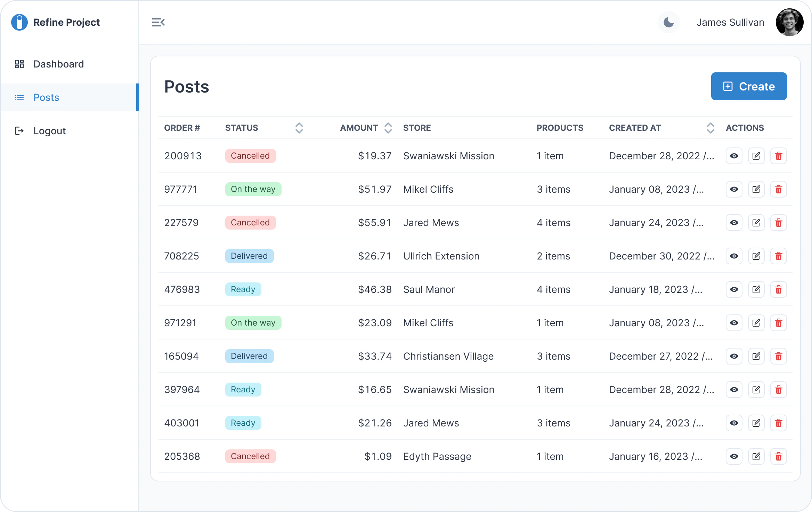Click the Cancelled status badge on order 227579
Viewport: 812px width, 512px height.
click(250, 222)
